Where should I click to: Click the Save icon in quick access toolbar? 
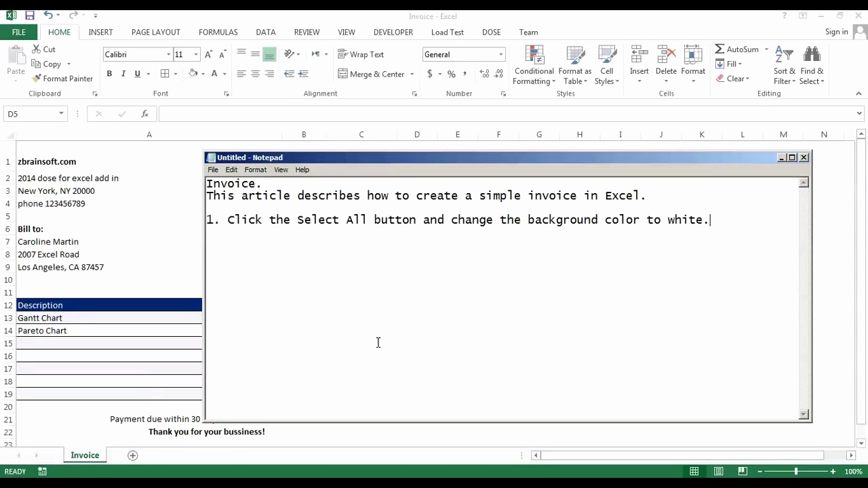[29, 16]
